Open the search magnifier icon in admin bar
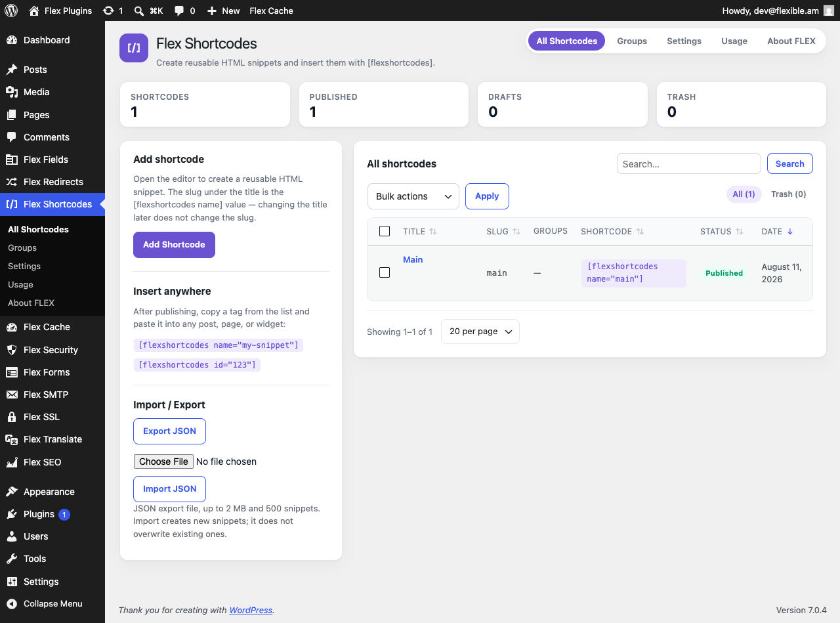Image resolution: width=840 pixels, height=623 pixels. [139, 11]
